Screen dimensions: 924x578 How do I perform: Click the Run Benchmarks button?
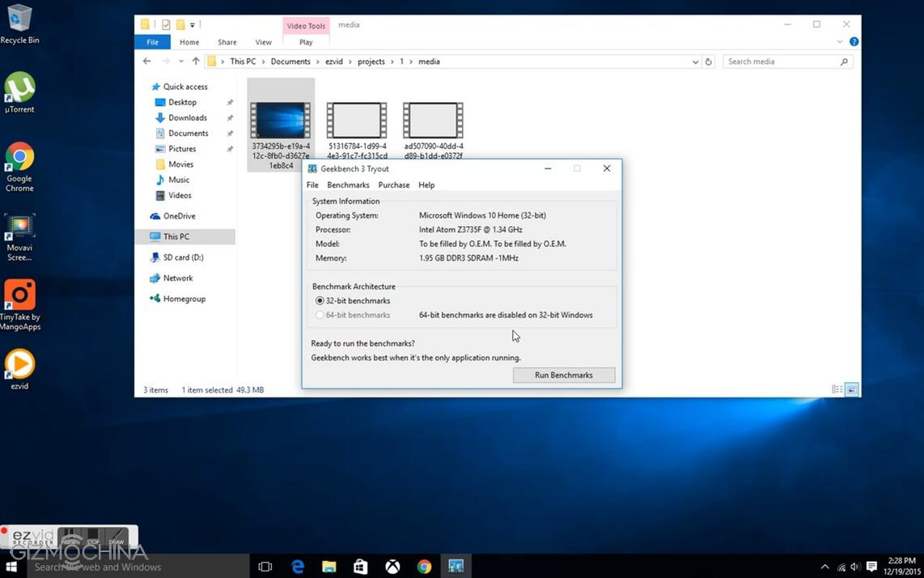563,375
